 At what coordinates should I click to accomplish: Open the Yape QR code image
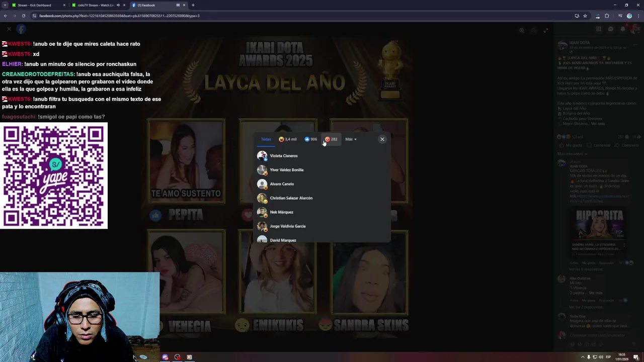pyautogui.click(x=54, y=175)
